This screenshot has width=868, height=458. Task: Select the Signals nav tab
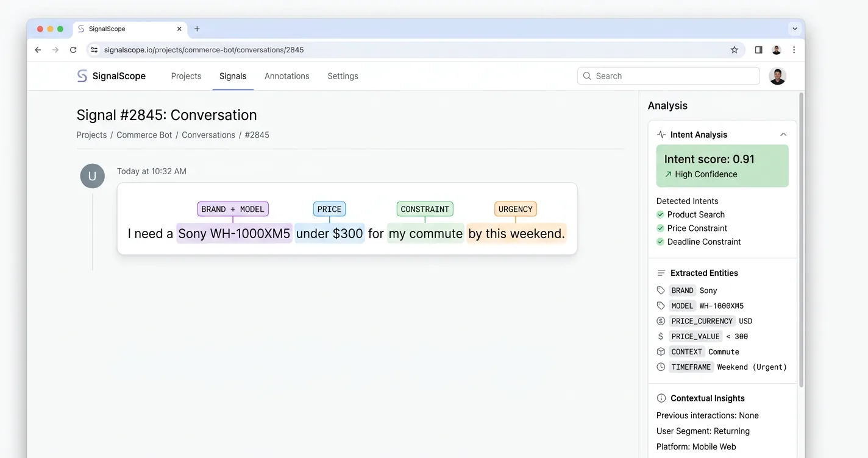[233, 76]
